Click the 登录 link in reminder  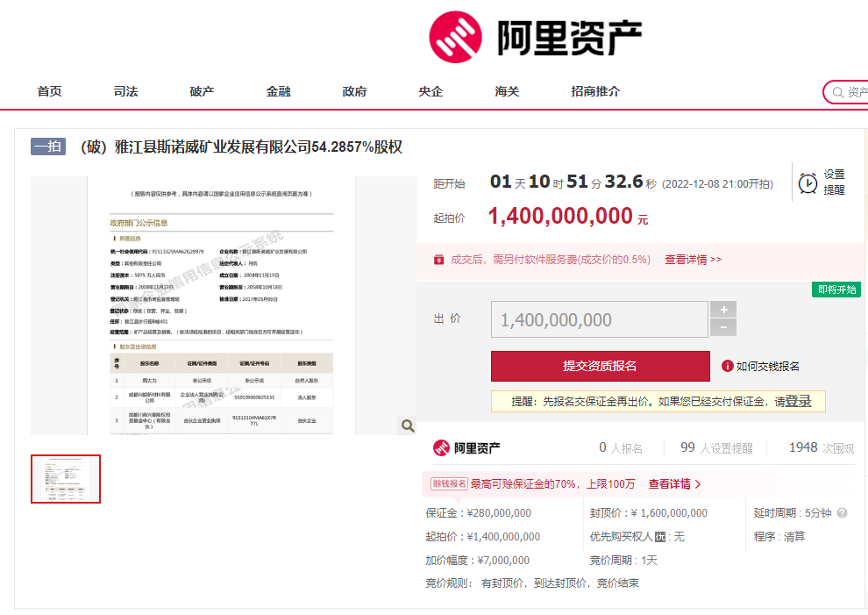(x=798, y=401)
